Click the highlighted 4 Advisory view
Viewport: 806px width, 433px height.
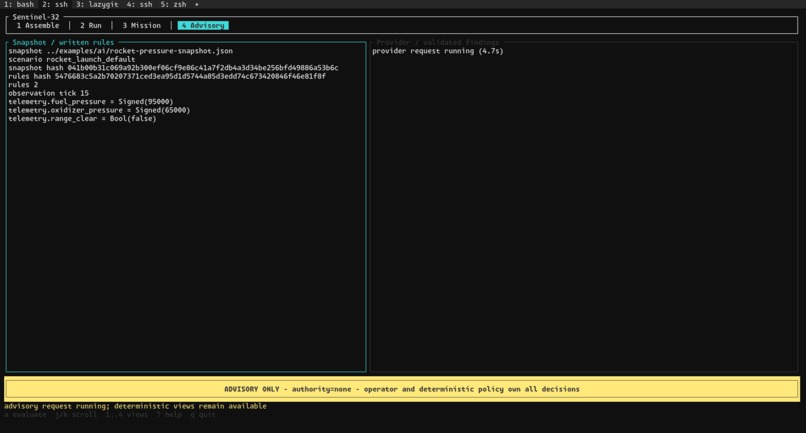click(x=203, y=25)
